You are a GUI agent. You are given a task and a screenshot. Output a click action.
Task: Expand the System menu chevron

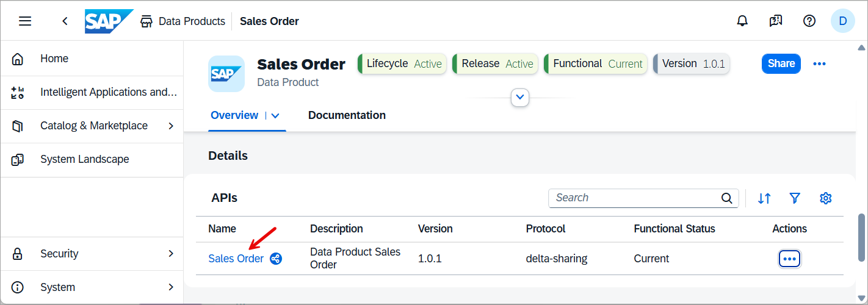[171, 287]
